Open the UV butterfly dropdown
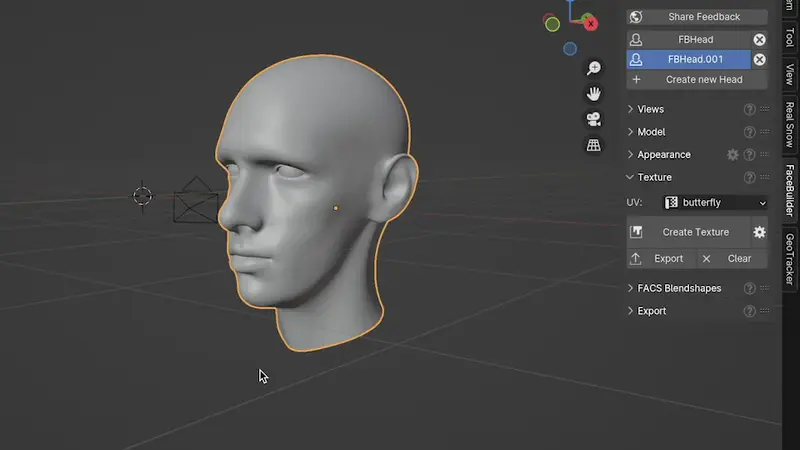Image resolution: width=800 pixels, height=450 pixels. 715,203
